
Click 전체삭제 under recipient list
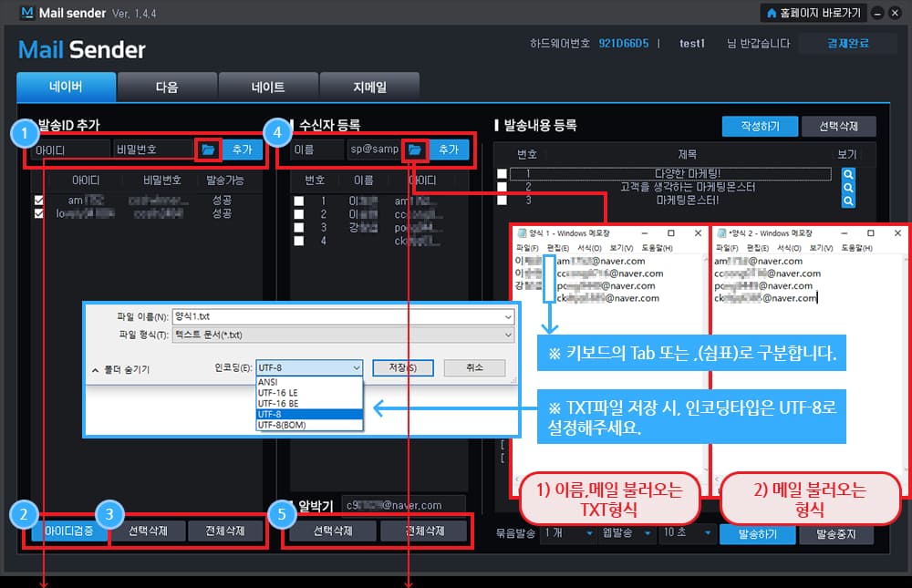[425, 531]
